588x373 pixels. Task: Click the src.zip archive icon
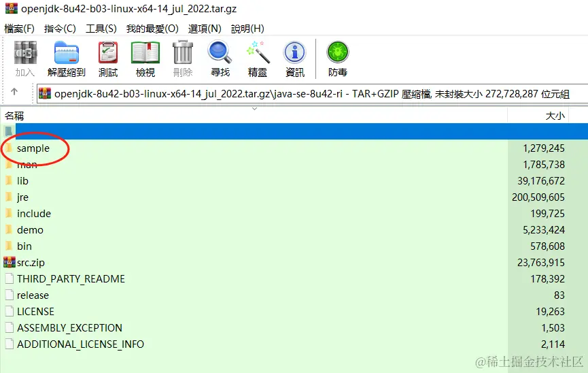(x=10, y=262)
